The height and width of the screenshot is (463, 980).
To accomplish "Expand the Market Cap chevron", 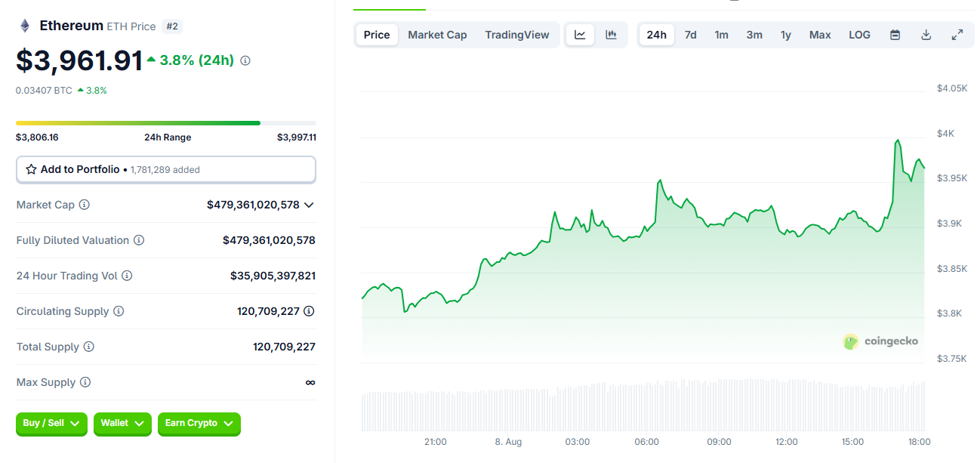I will [309, 205].
